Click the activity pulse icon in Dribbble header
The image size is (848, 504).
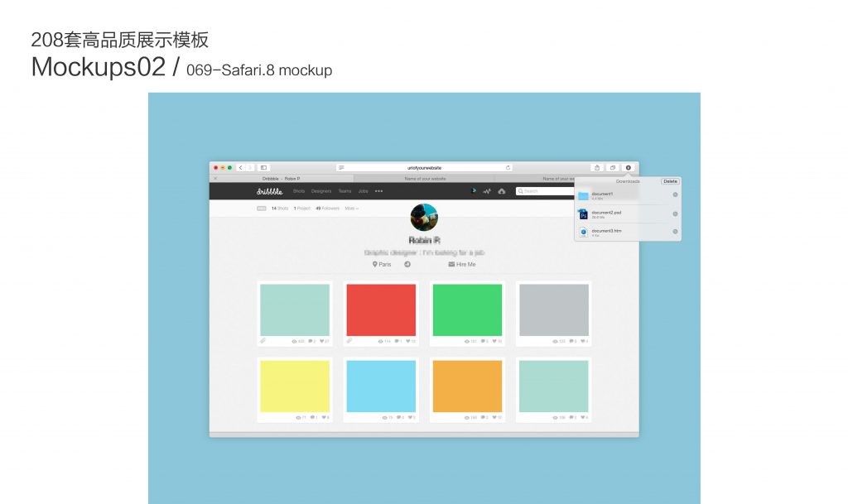488,191
